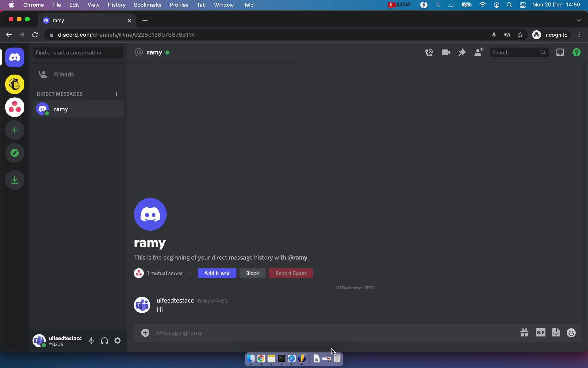Click the Wi-Fi status icon

[483, 5]
